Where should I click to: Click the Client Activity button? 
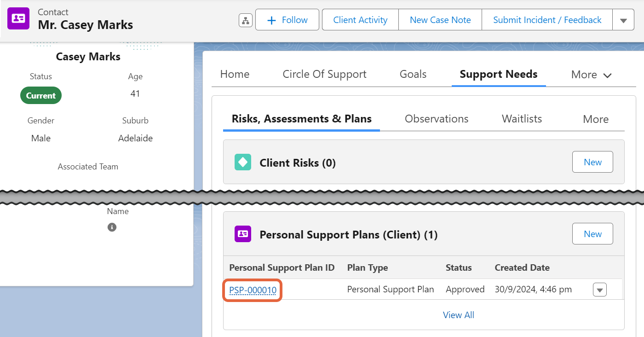tap(360, 20)
